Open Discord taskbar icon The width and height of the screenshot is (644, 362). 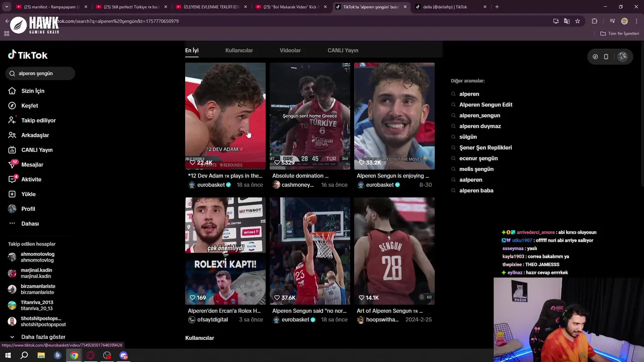tap(124, 355)
